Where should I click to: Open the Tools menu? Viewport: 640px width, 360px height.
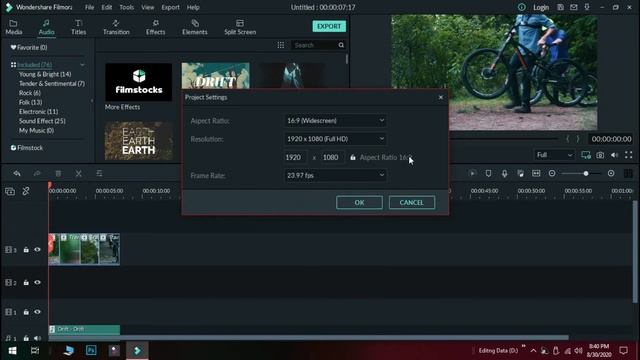click(127, 7)
